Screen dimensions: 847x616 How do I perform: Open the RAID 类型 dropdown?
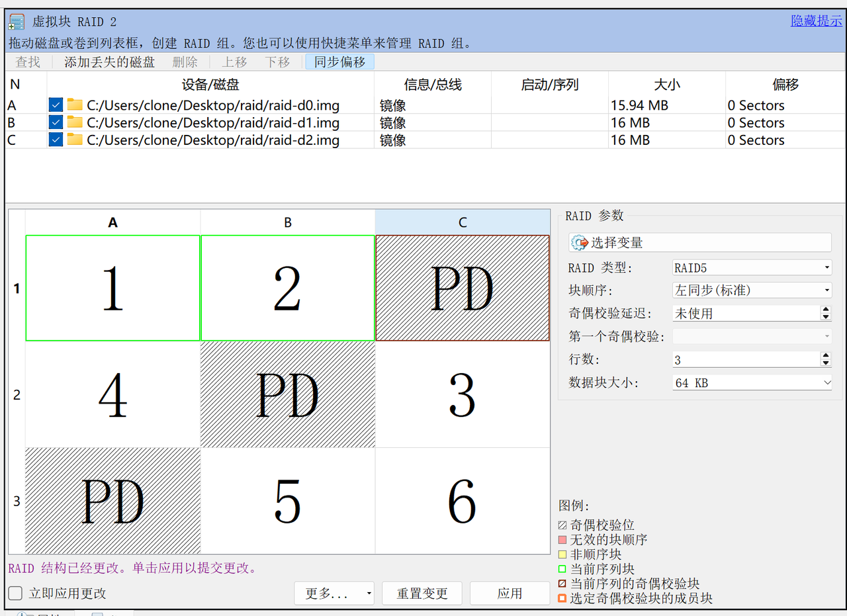(x=752, y=268)
